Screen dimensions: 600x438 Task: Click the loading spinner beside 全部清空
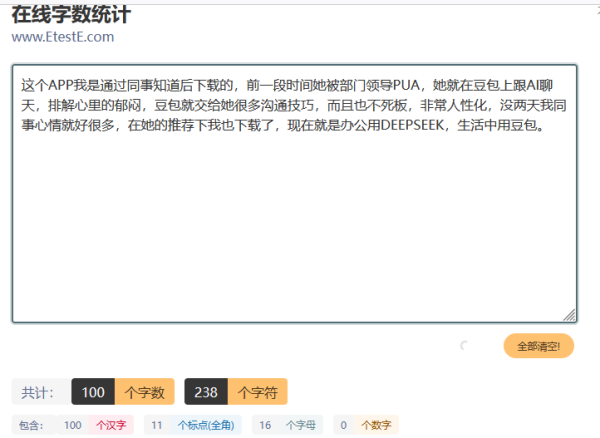pos(464,346)
